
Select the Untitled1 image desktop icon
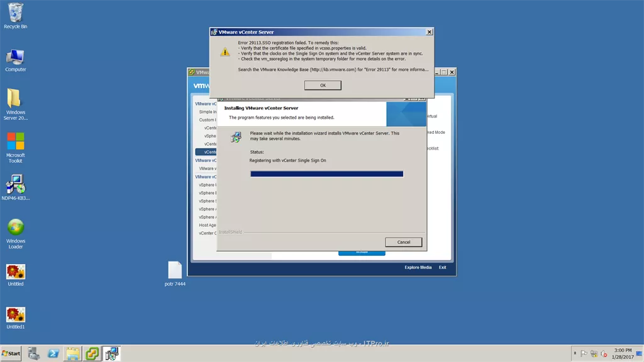[16, 318]
